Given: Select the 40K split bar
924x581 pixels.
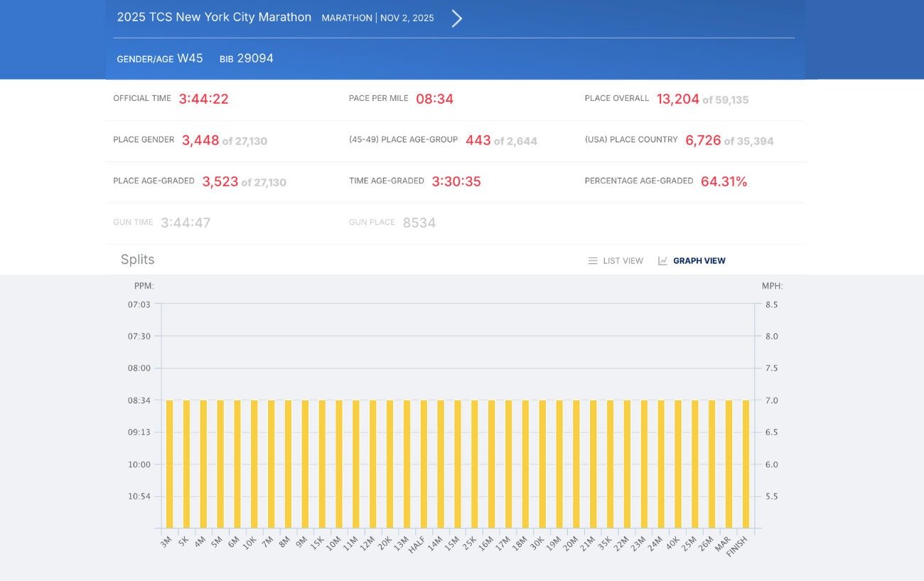Looking at the screenshot, I should pyautogui.click(x=678, y=464).
